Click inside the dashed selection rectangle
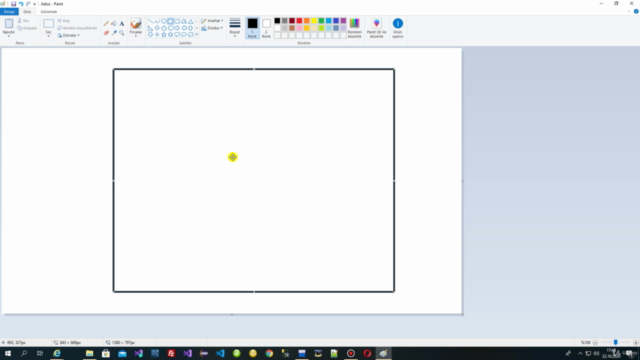 (x=254, y=180)
